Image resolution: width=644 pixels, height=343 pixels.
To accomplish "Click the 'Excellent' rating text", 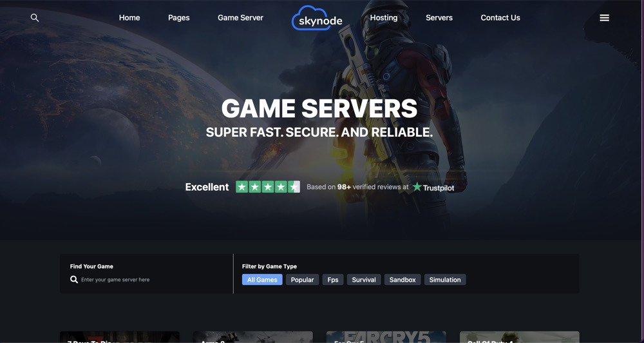I will 207,187.
